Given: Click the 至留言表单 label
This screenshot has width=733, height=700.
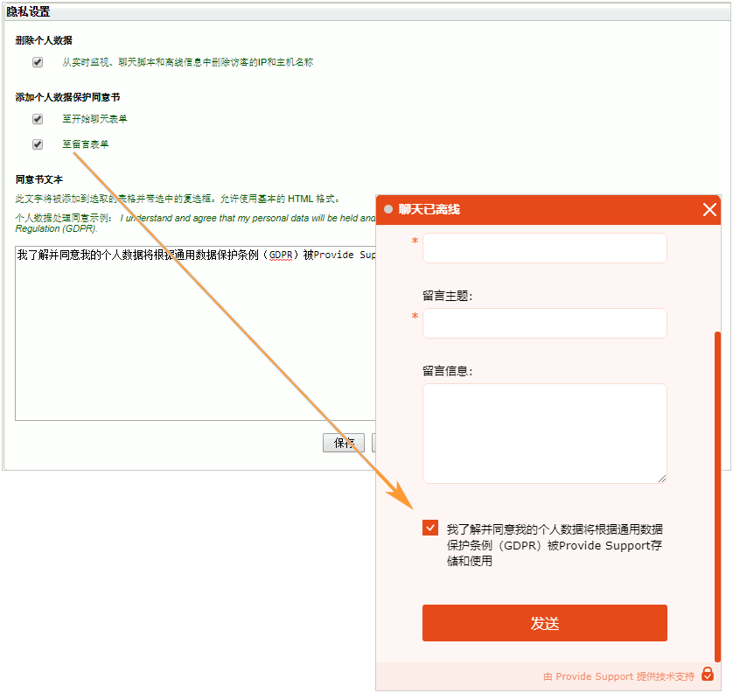Looking at the screenshot, I should (85, 144).
